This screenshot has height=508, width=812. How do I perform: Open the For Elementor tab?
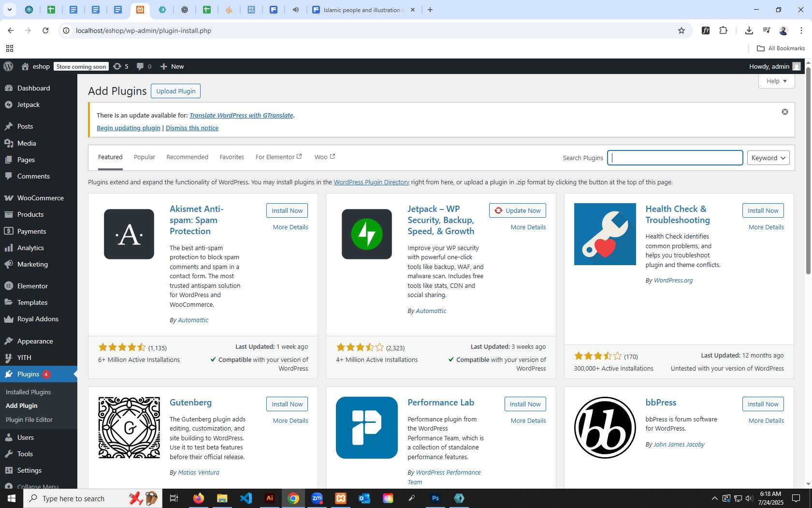click(278, 157)
